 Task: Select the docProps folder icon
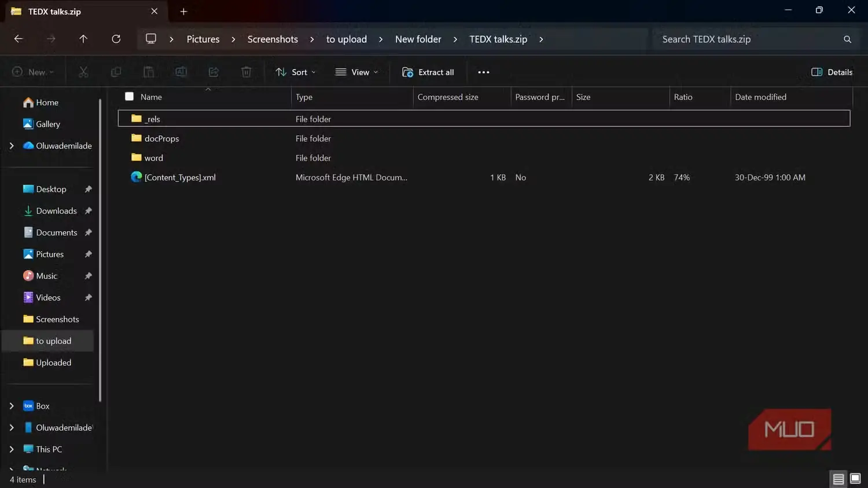pos(137,138)
